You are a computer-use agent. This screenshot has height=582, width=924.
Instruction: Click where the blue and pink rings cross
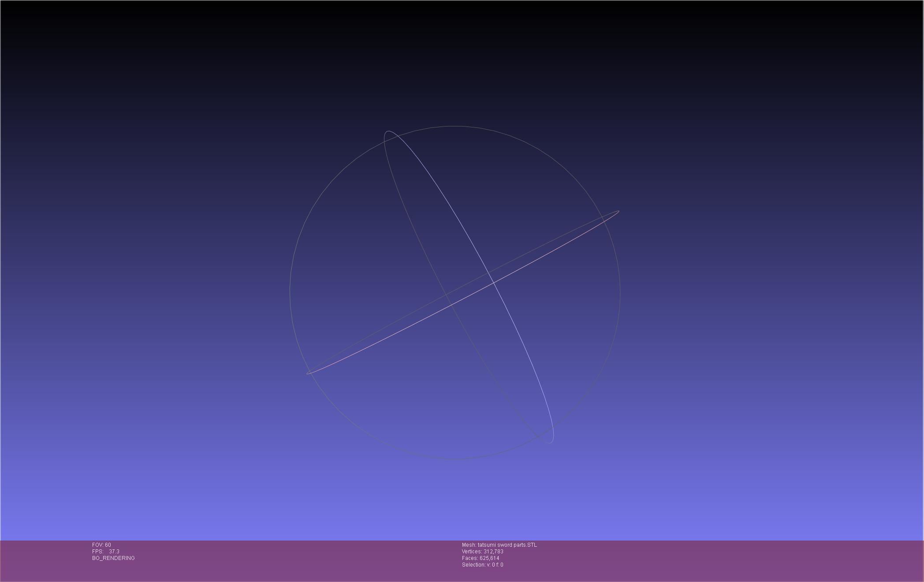(x=493, y=282)
